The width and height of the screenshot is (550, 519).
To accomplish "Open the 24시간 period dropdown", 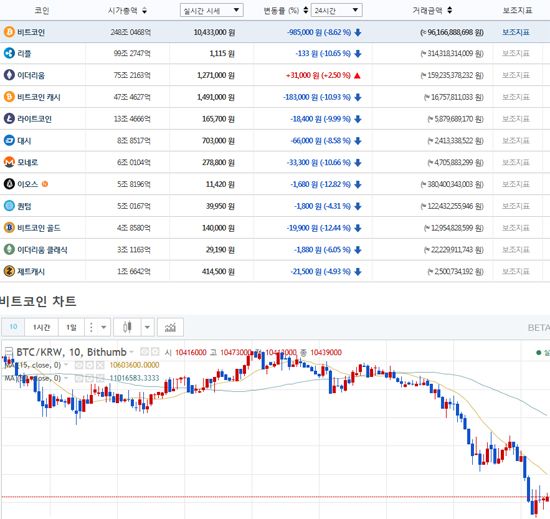I will pos(336,10).
